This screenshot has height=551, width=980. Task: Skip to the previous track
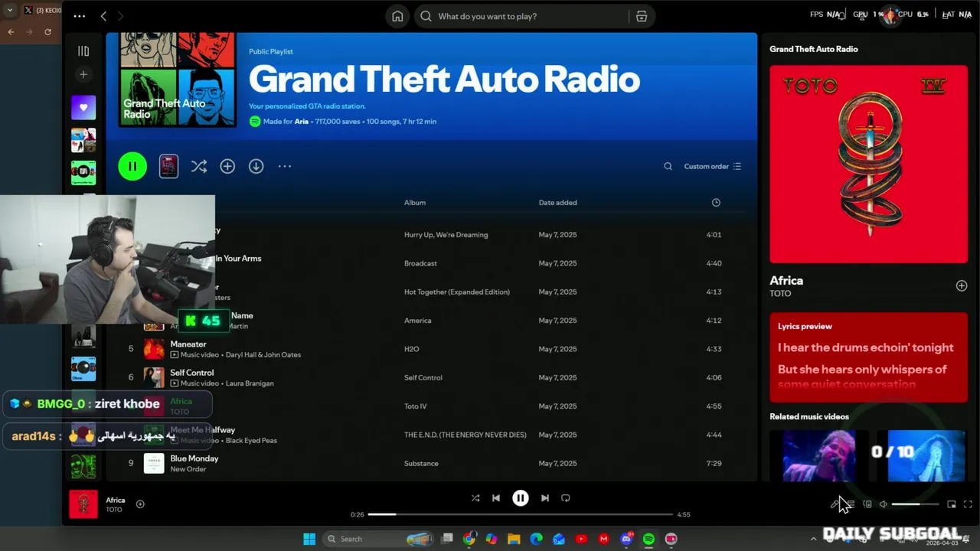coord(495,498)
